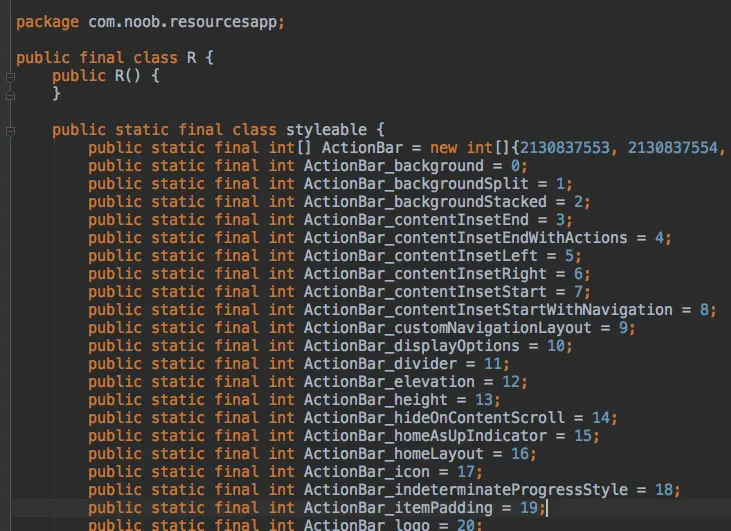Click the value 19 of ActionBar_itemPadding
Screen dimensions: 731x531
click(x=529, y=508)
